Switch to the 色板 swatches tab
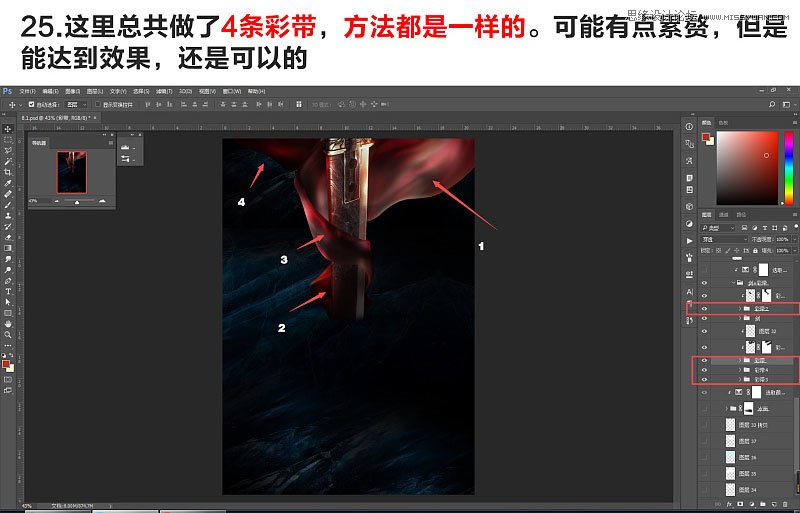Screen dimensions: 800x513 click(723, 123)
